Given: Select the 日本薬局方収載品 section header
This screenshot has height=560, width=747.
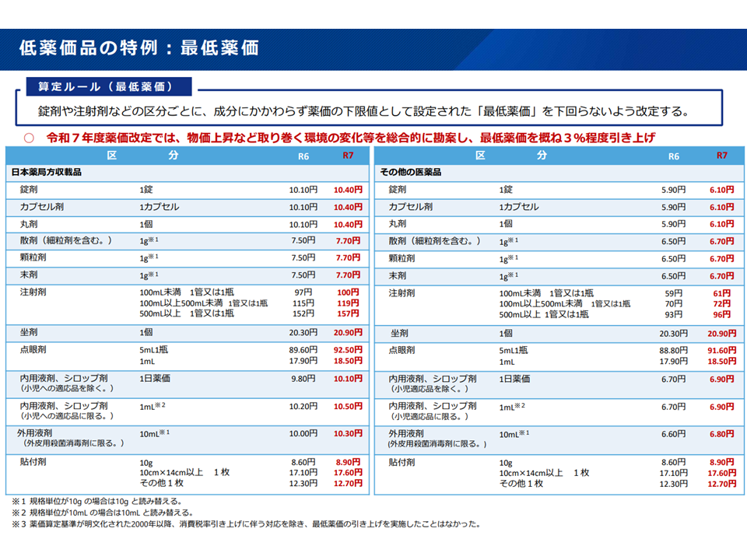Looking at the screenshot, I should (47, 171).
